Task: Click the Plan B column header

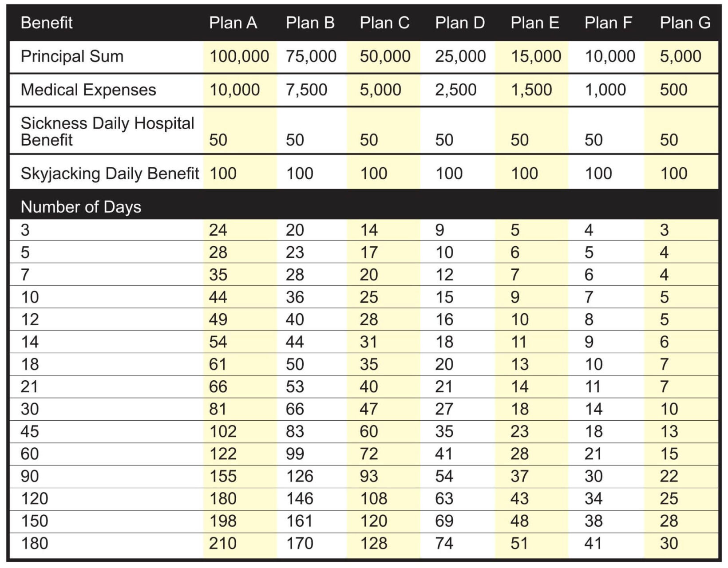Action: click(310, 23)
